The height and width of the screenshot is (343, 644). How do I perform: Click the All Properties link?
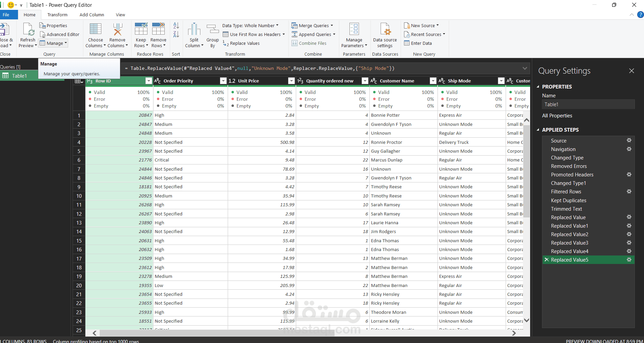click(x=557, y=116)
